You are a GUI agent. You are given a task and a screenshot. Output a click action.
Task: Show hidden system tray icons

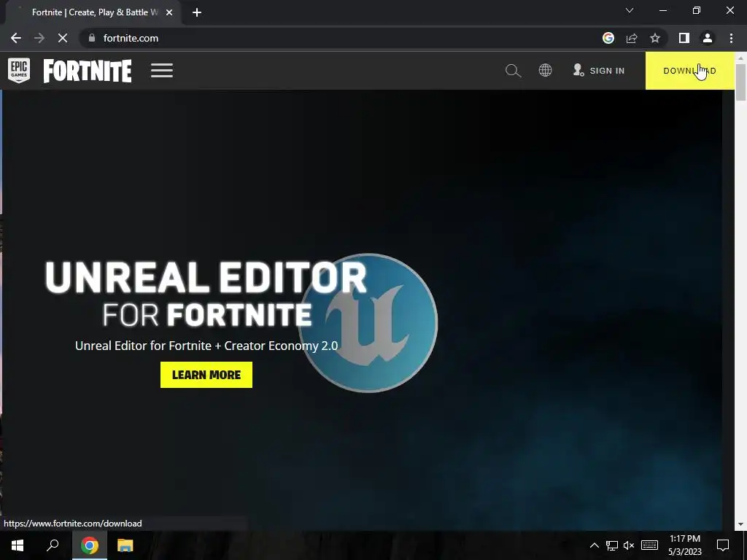point(595,545)
